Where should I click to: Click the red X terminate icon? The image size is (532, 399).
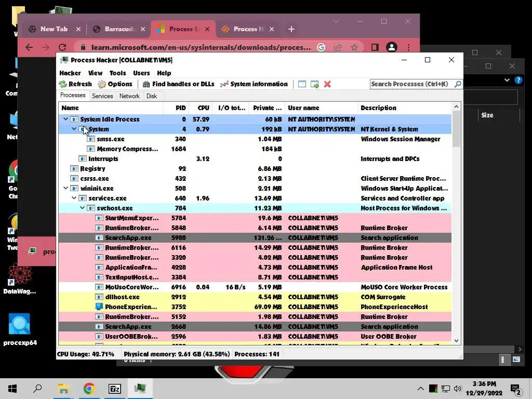pyautogui.click(x=327, y=84)
